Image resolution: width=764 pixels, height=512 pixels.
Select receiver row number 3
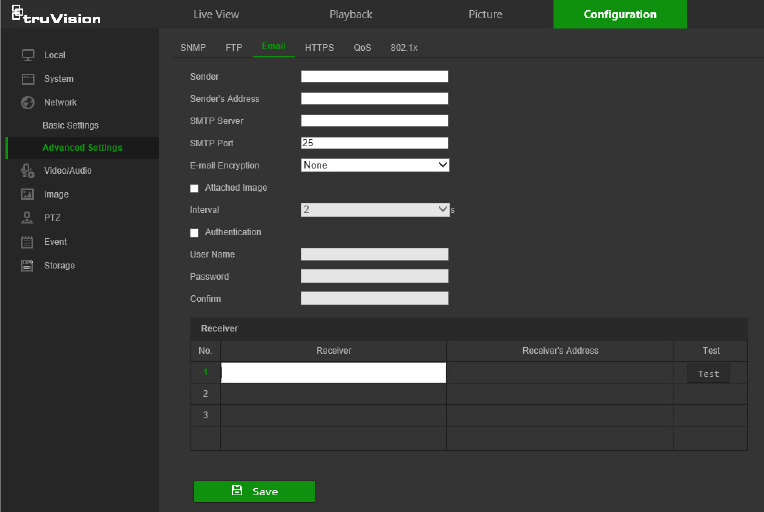[x=205, y=415]
